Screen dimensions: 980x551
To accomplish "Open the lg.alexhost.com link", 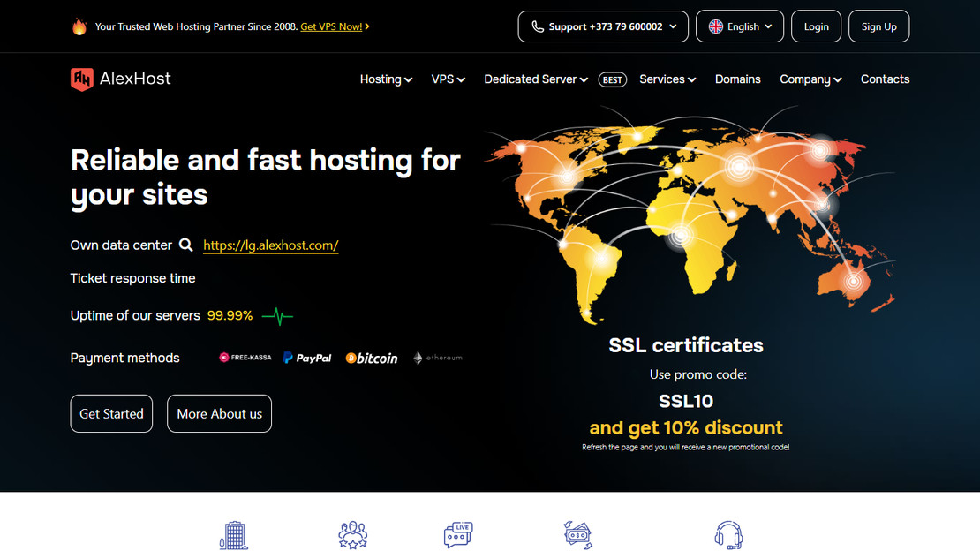I will [x=271, y=245].
